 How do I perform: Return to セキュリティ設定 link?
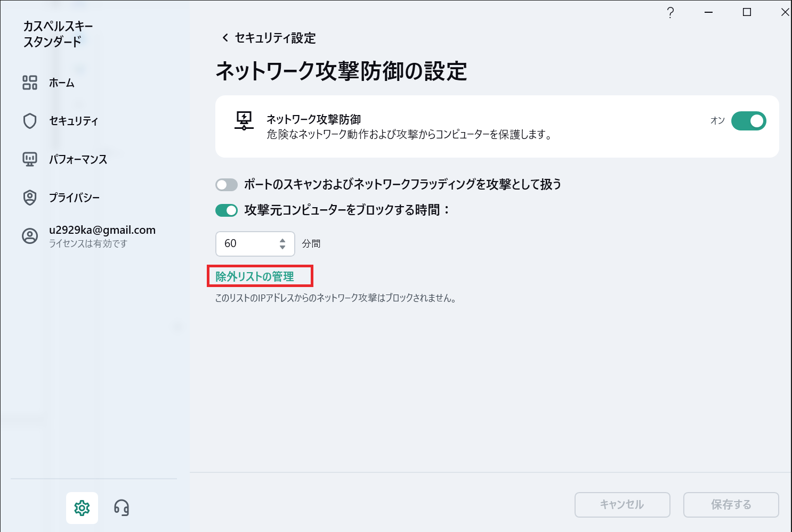pyautogui.click(x=276, y=38)
